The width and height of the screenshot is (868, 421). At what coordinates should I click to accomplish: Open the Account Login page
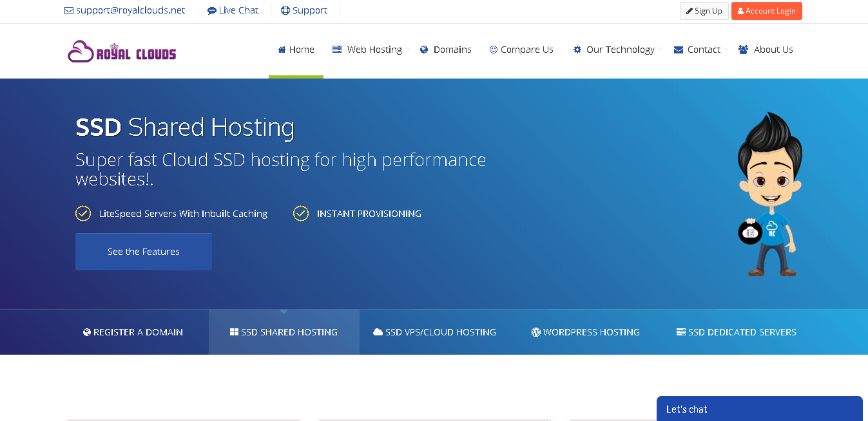(x=767, y=11)
